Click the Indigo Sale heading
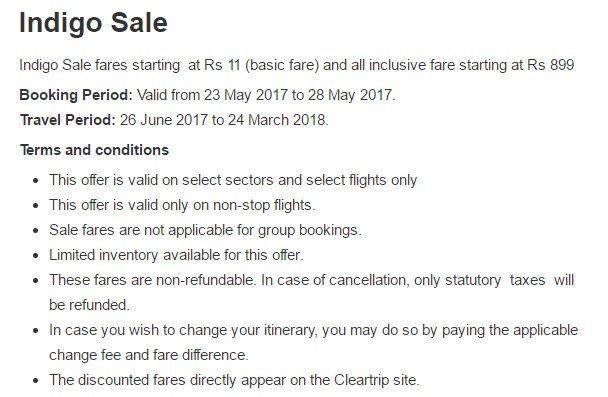Screen dimensions: 608x397 [93, 23]
